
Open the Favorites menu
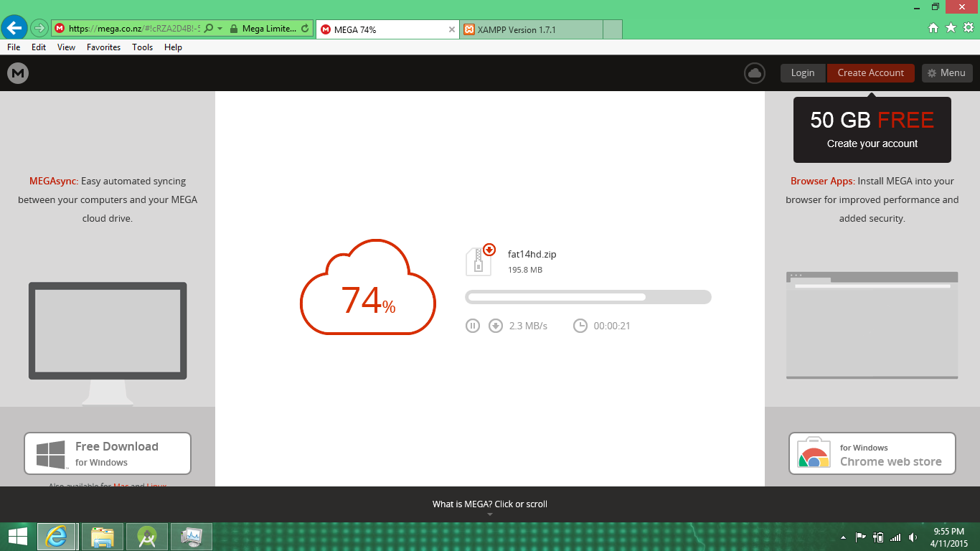point(104,47)
